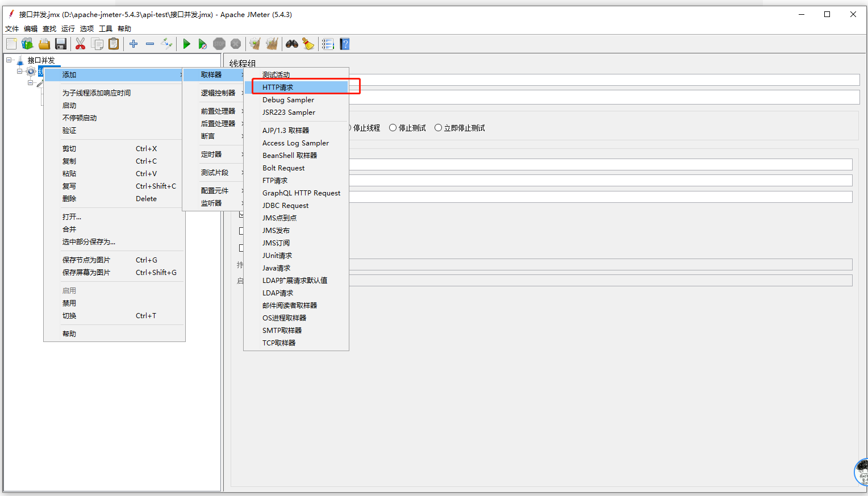Open Search with the binoculars icon
The width and height of the screenshot is (868, 496).
pyautogui.click(x=292, y=44)
